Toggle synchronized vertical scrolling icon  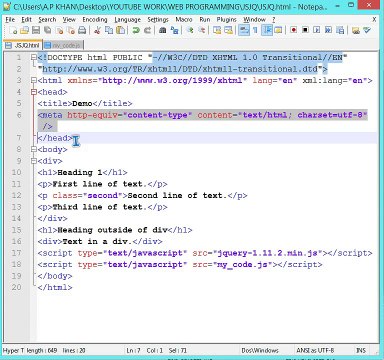(x=217, y=31)
